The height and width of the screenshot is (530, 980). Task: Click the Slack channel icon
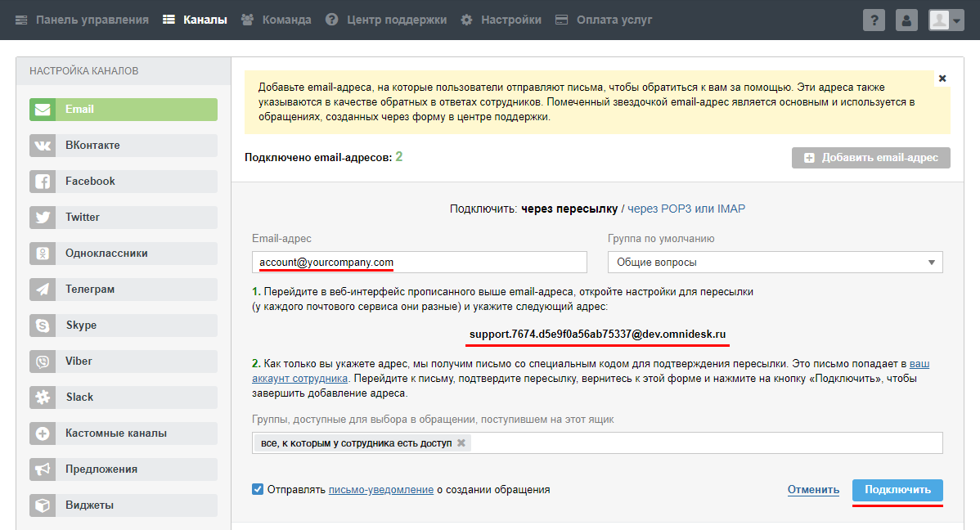click(42, 397)
